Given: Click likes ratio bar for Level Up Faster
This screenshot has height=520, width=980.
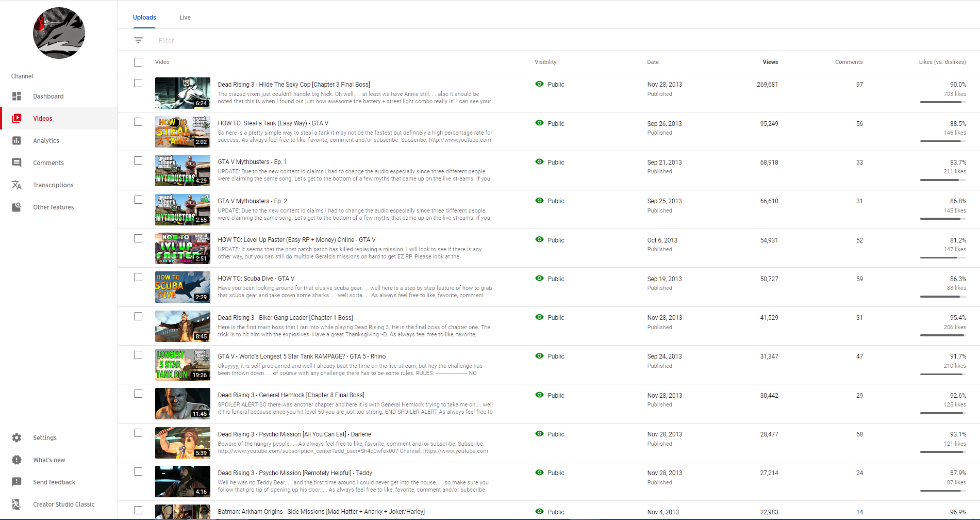Looking at the screenshot, I should [x=943, y=257].
